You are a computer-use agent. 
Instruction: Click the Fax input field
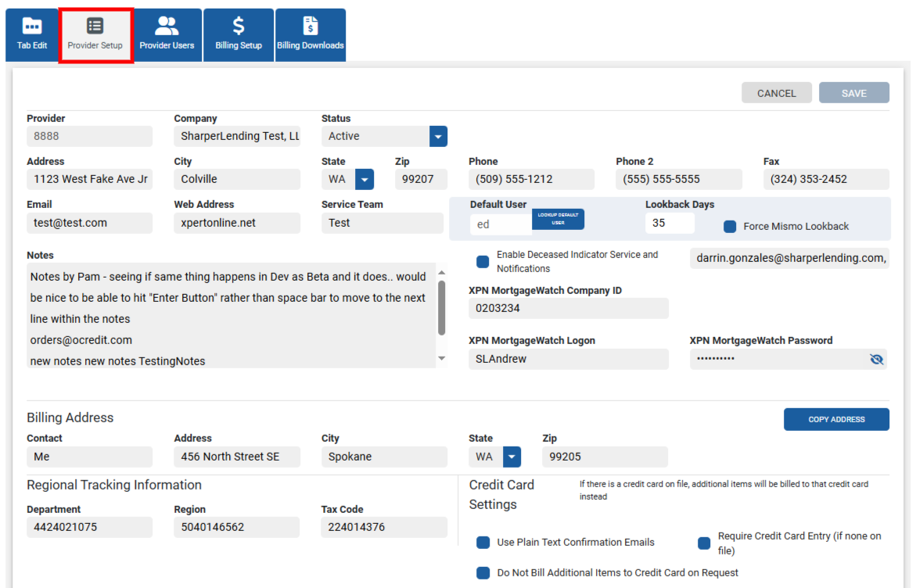826,179
